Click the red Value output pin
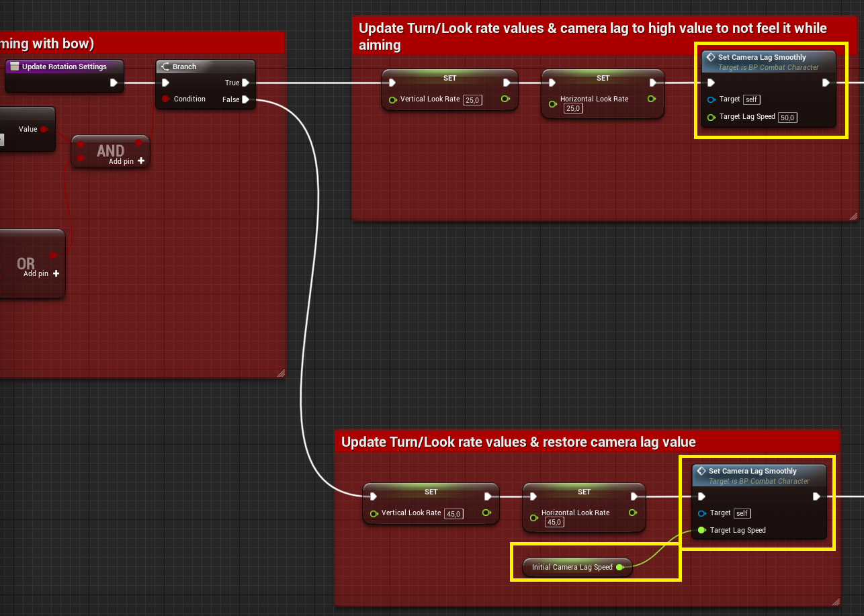This screenshot has width=864, height=616. tap(44, 129)
